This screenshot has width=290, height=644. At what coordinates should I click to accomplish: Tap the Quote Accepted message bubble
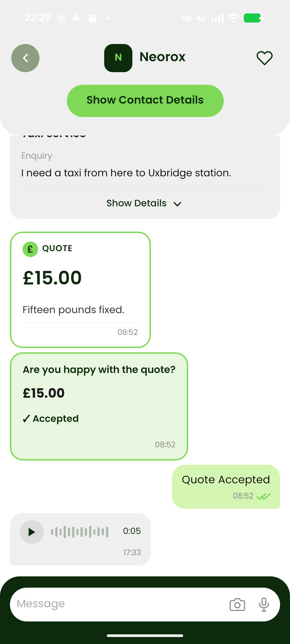coord(226,487)
